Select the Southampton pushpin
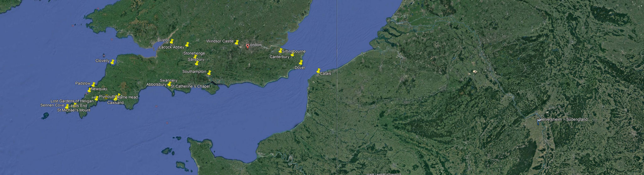This screenshot has width=644, height=175. tap(209, 73)
